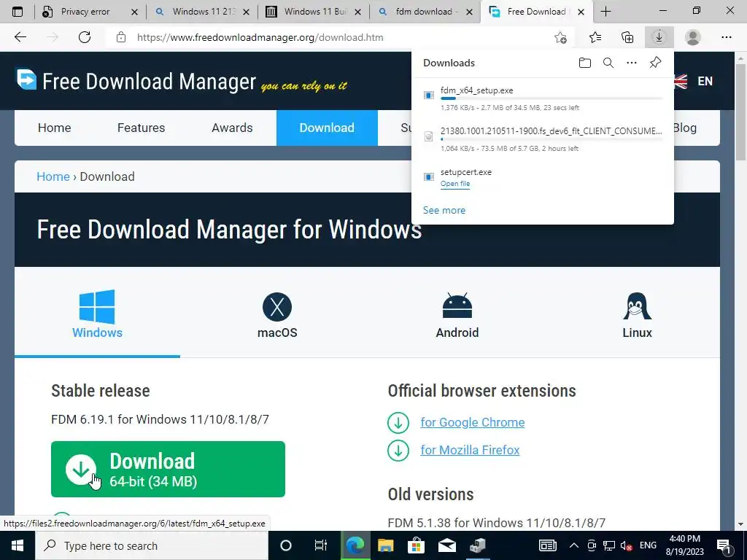Switch to the fdm download tab
The image size is (747, 560).
click(x=425, y=12)
